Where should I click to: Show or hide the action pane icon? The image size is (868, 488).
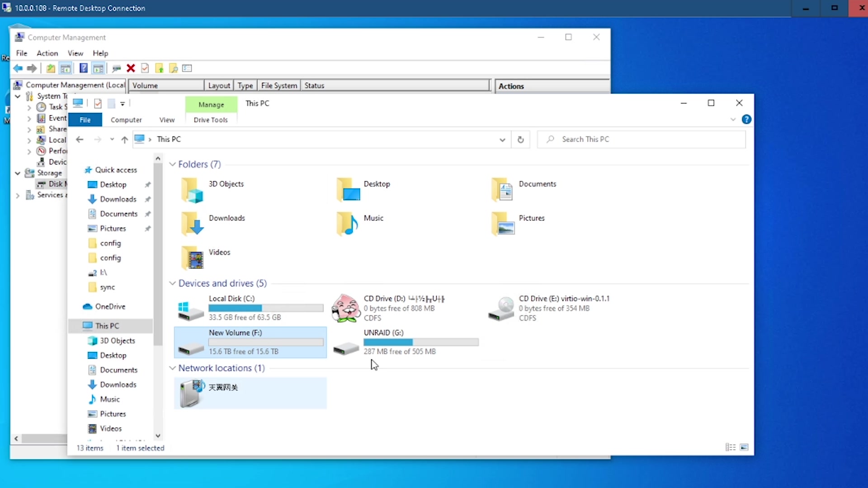coord(99,68)
